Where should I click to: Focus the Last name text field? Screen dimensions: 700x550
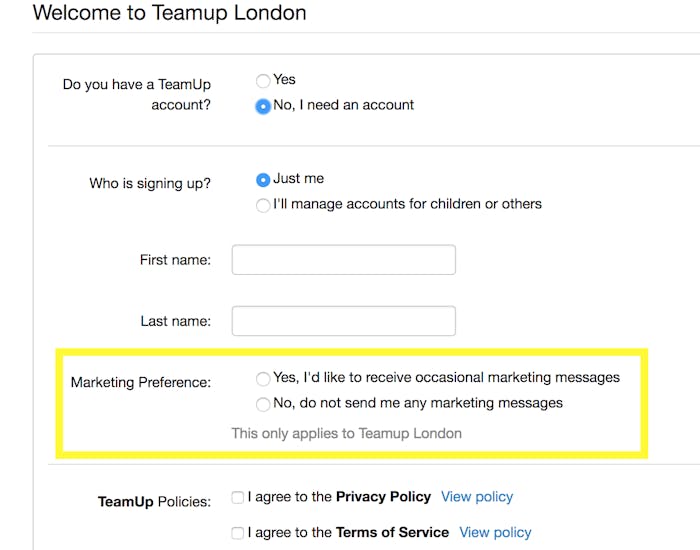coord(343,321)
